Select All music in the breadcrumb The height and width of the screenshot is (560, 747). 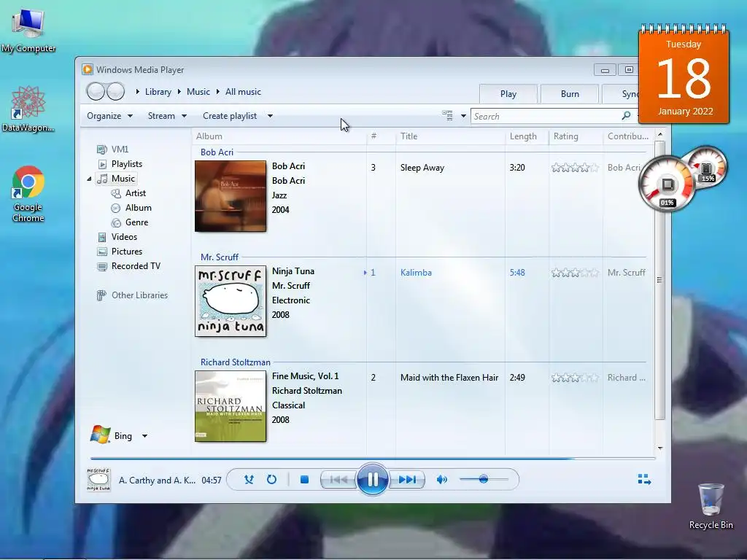coord(243,92)
